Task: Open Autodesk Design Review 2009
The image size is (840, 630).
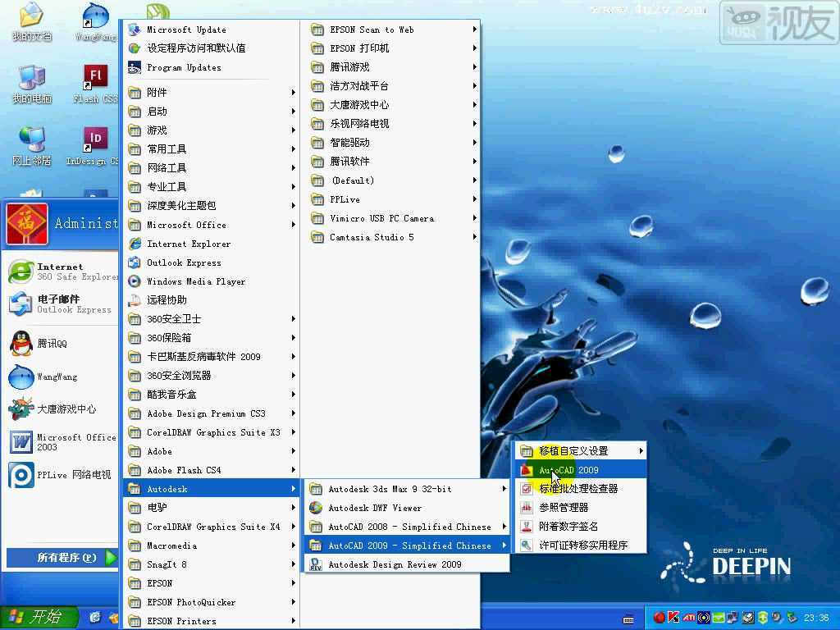Action: point(407,564)
